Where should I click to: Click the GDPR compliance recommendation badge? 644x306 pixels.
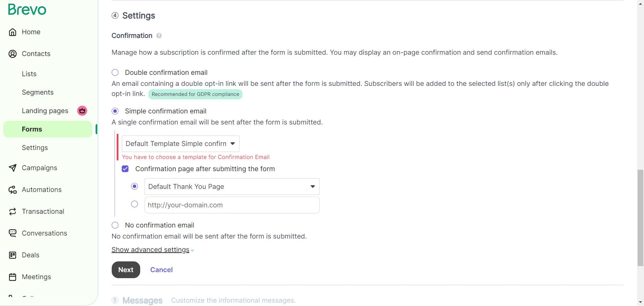(195, 94)
